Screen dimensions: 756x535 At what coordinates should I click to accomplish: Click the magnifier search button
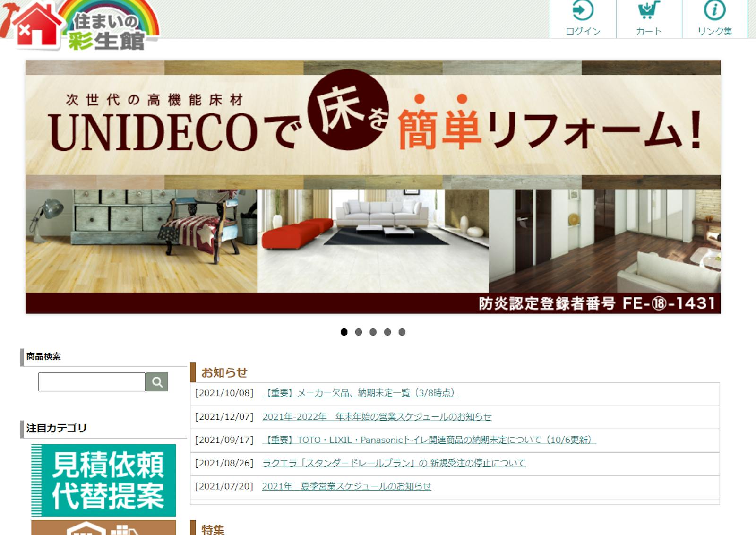(157, 382)
